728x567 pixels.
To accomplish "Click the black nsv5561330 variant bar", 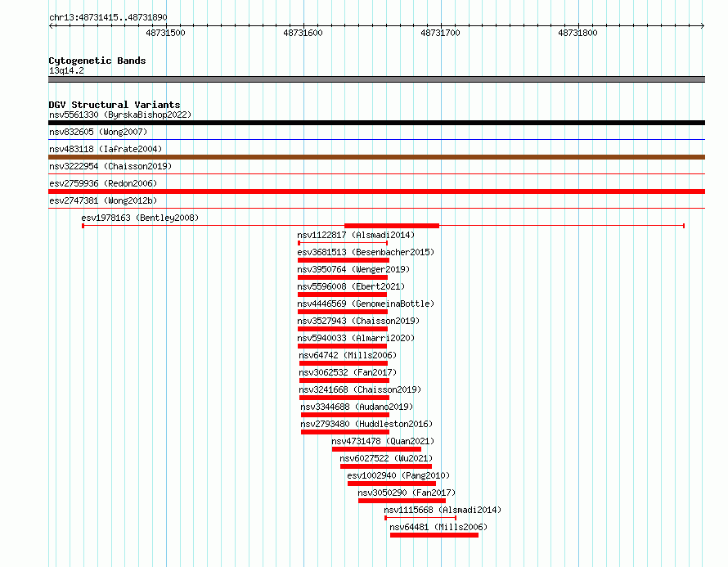I will point(376,123).
